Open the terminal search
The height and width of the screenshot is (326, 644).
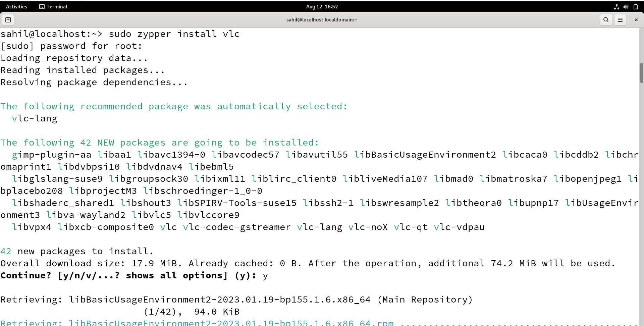pos(606,19)
